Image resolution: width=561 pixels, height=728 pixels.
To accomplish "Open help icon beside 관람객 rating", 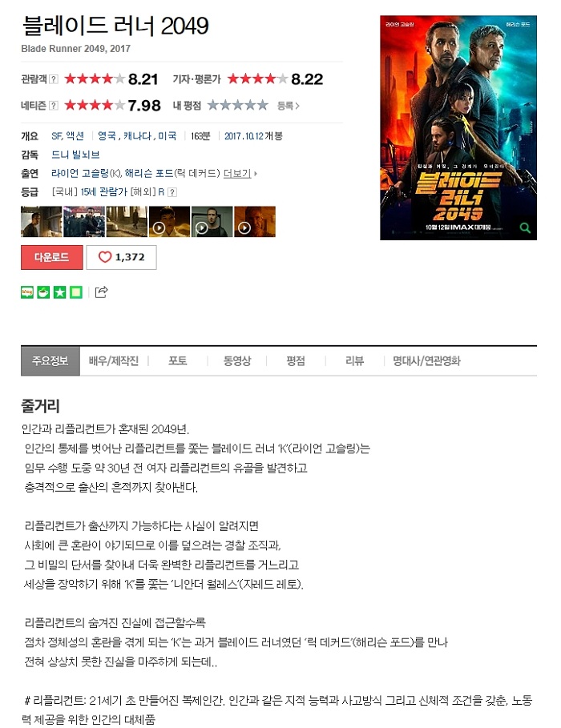I will pos(54,79).
